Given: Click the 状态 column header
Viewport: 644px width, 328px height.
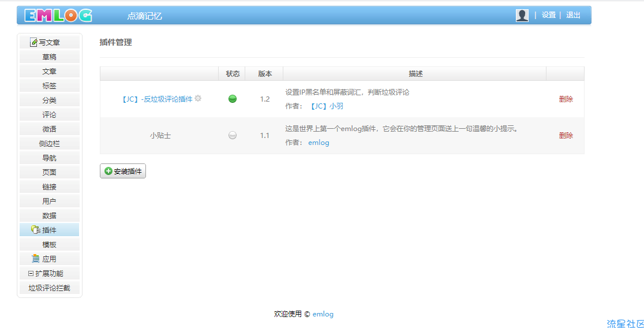Looking at the screenshot, I should pyautogui.click(x=233, y=73).
